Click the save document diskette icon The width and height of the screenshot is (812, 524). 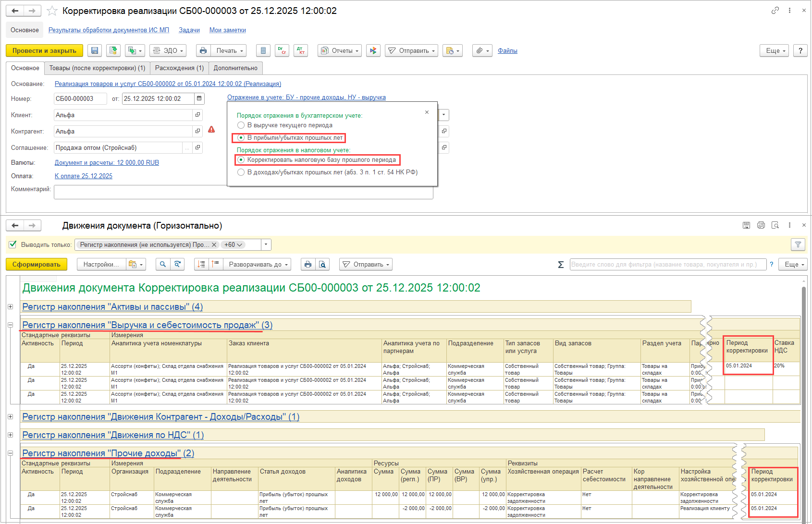click(95, 50)
